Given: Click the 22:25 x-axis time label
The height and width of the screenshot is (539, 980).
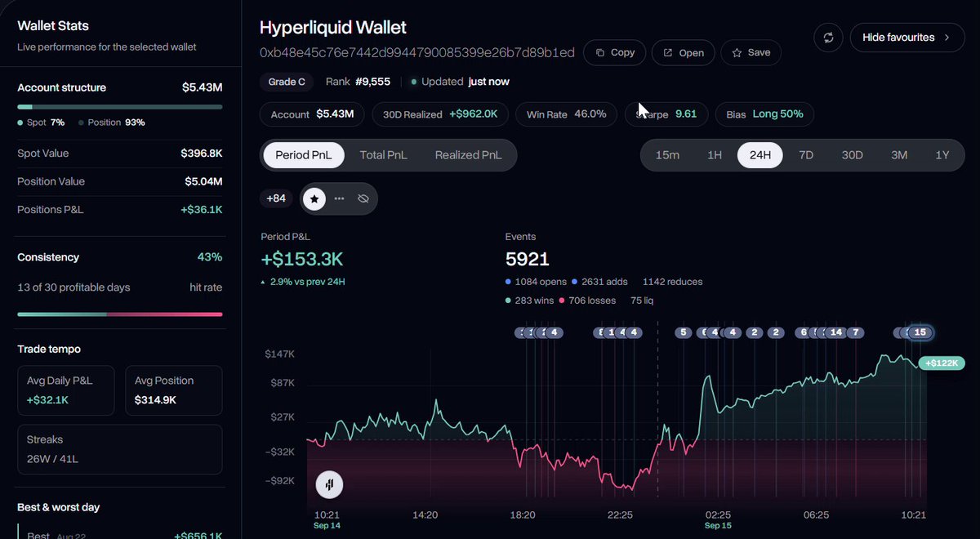Looking at the screenshot, I should pyautogui.click(x=620, y=515).
